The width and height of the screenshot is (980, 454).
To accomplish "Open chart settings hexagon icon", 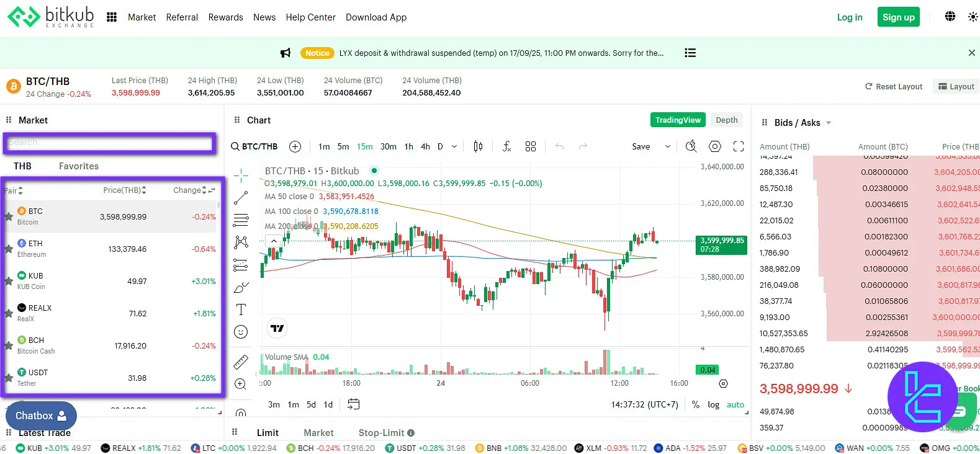I will point(715,146).
